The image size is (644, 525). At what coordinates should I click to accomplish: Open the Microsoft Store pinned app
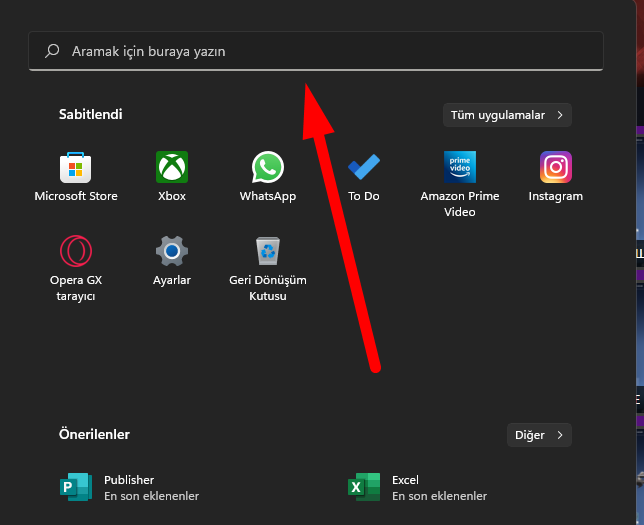pyautogui.click(x=76, y=177)
